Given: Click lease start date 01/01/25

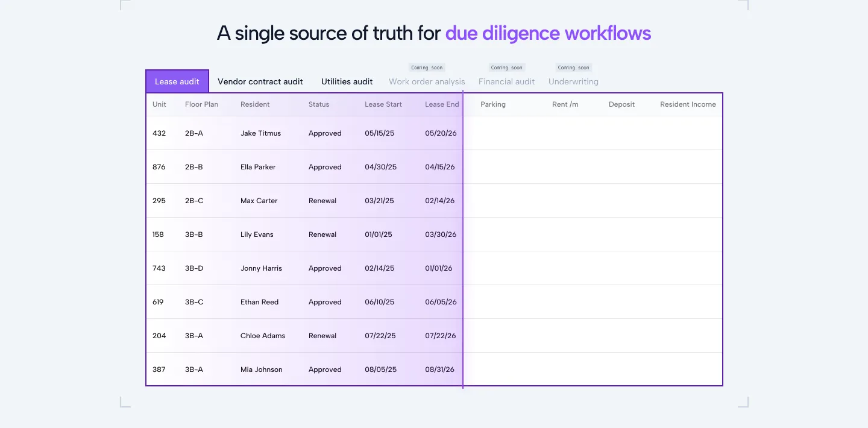Looking at the screenshot, I should coord(379,234).
